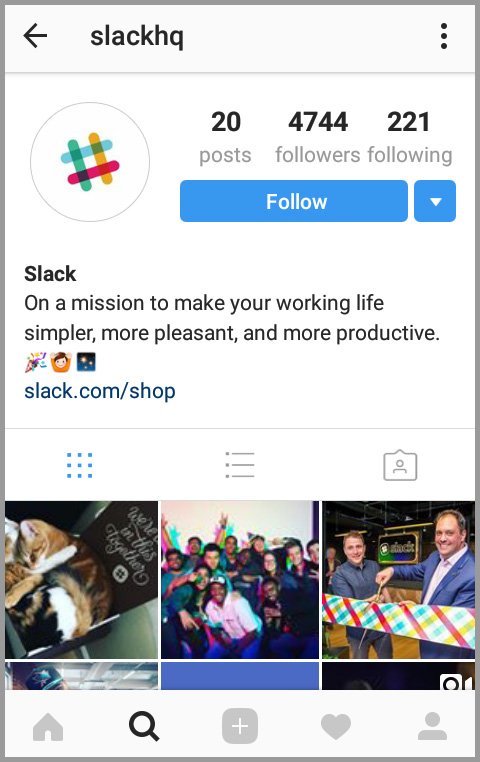480x762 pixels.
Task: Follow the slackhq account
Action: click(x=294, y=201)
